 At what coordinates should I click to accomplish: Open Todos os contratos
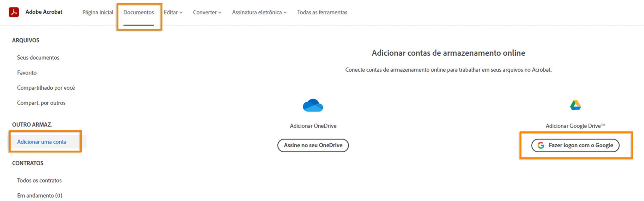click(x=39, y=180)
